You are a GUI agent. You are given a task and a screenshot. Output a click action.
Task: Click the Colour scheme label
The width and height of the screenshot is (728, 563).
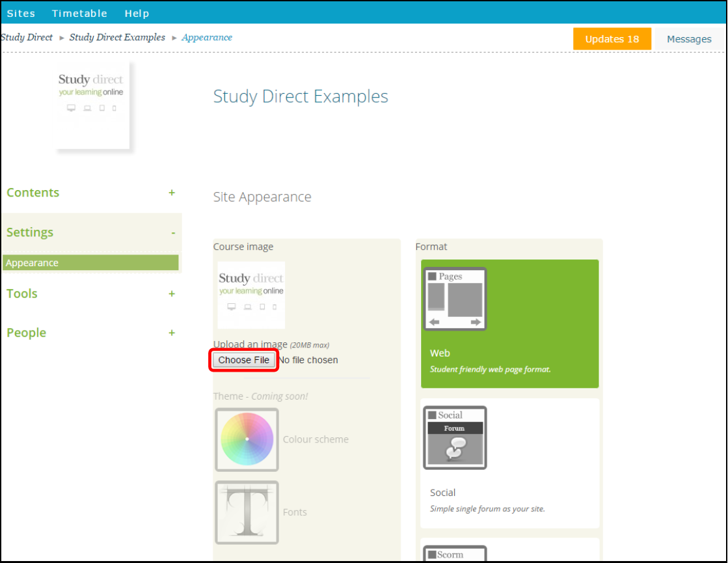click(316, 439)
